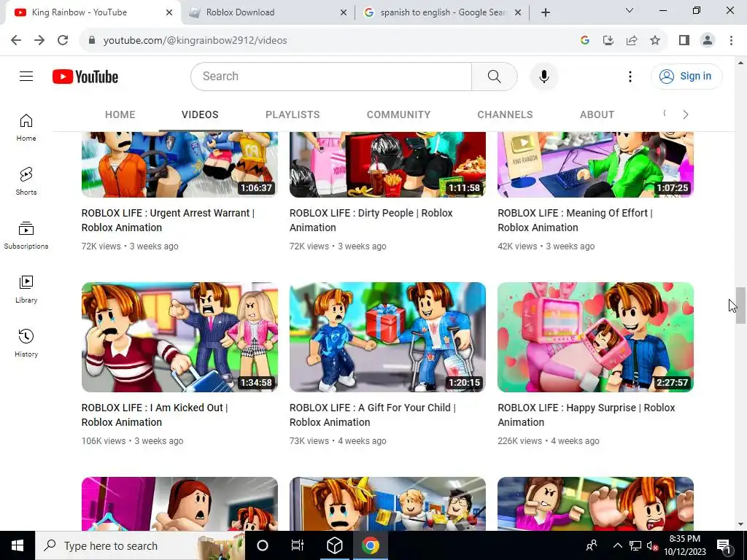Click the Happy Surprise thumbnail 2:27:57
The height and width of the screenshot is (560, 747).
click(595, 337)
